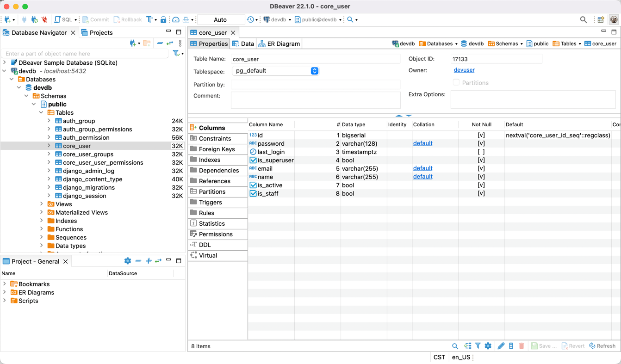Open Project panel settings gear
Image resolution: width=621 pixels, height=364 pixels.
click(x=128, y=261)
